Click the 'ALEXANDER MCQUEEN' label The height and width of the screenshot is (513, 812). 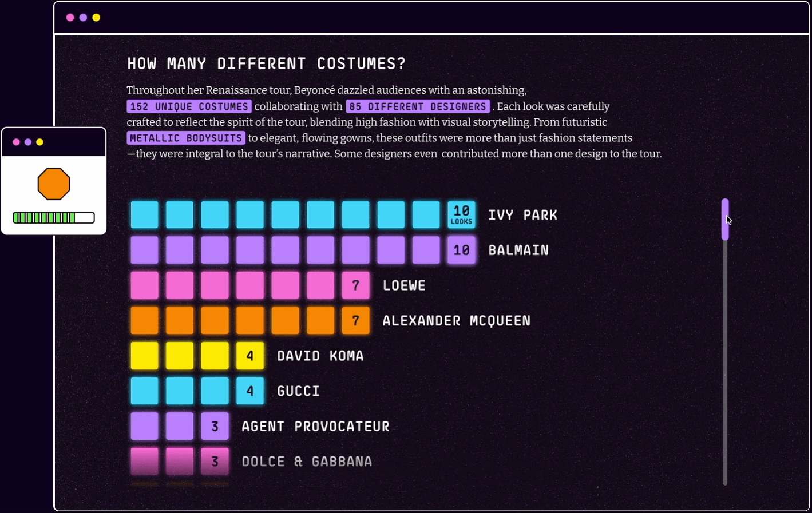pyautogui.click(x=457, y=320)
